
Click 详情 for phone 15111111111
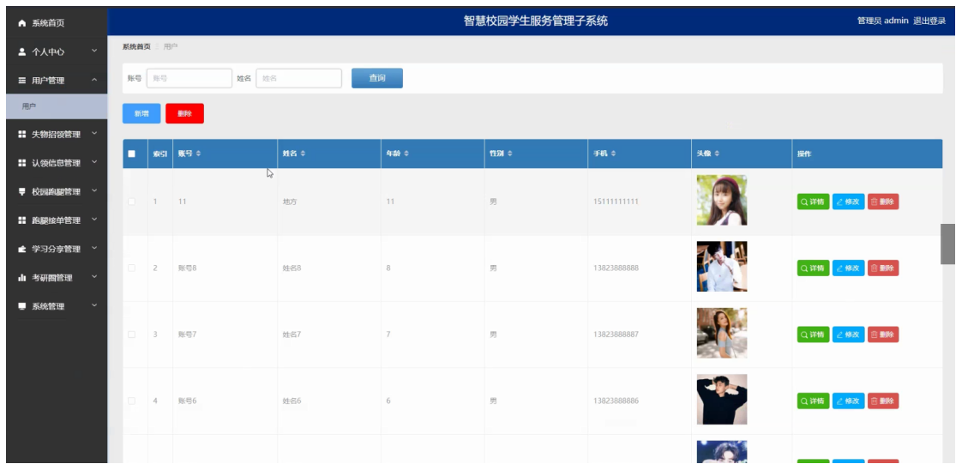click(813, 202)
